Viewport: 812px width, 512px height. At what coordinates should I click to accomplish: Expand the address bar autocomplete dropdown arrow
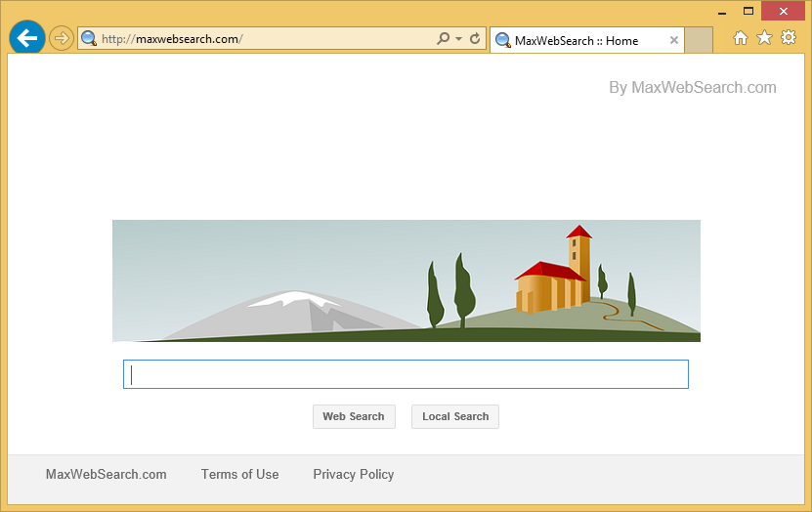pos(458,39)
